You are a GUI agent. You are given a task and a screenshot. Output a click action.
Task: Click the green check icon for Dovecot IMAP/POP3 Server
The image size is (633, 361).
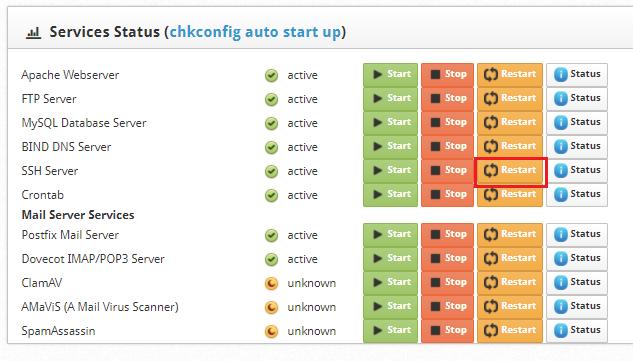tap(271, 260)
